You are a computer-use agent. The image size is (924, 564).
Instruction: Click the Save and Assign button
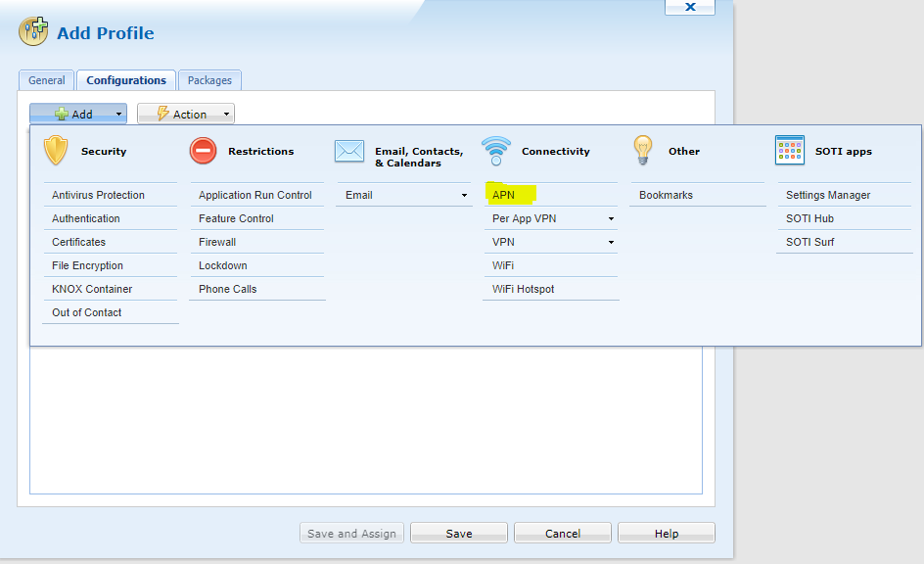351,534
